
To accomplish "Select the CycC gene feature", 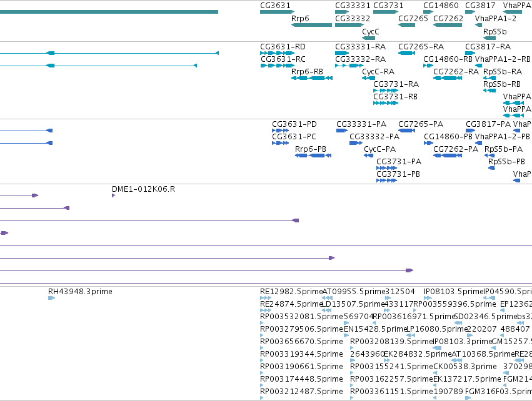I will point(368,38).
